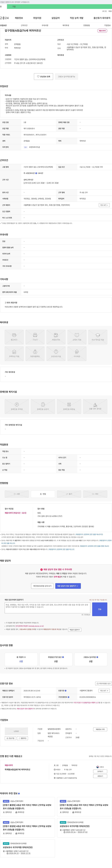
Task: Select the 서류 screening method tile
Action: [17, 494]
